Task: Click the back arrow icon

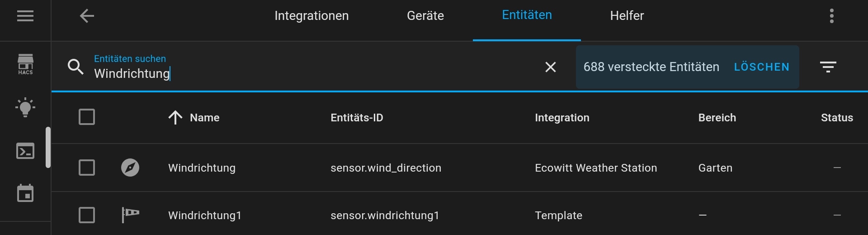Action: 87,16
